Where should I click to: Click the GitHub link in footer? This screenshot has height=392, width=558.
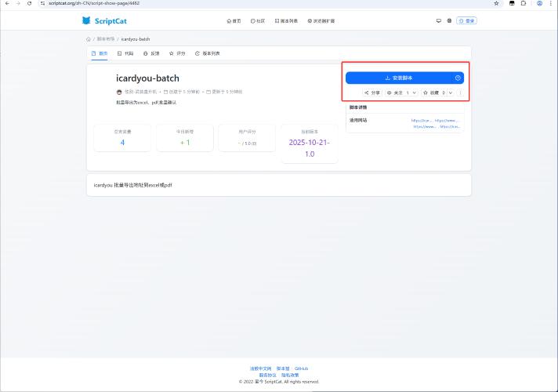point(301,368)
